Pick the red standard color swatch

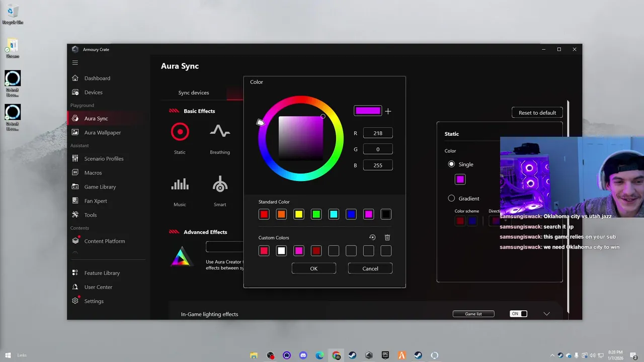264,214
